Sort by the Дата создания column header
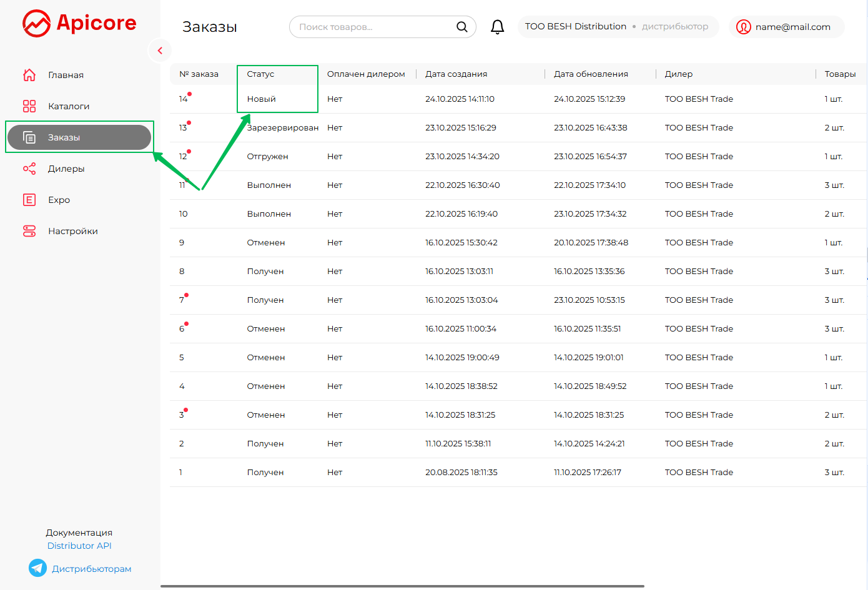The height and width of the screenshot is (590, 868). pos(456,74)
